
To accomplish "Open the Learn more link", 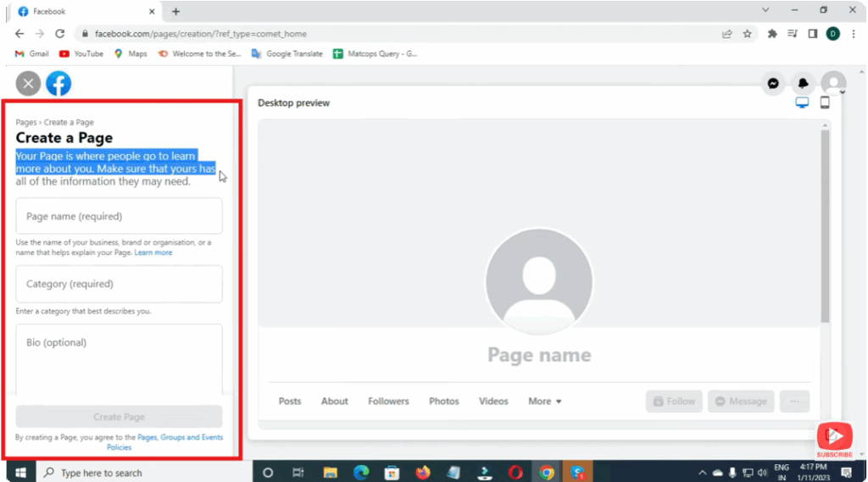I will click(153, 252).
